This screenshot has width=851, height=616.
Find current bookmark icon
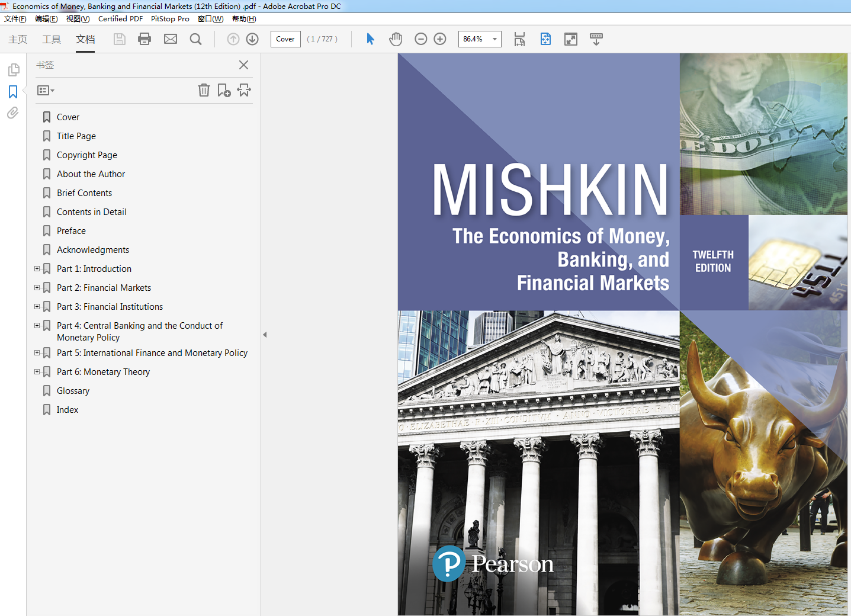coord(244,90)
